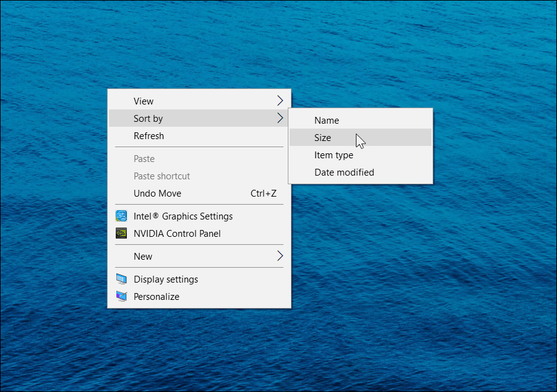Click the monitor icon beside Display settings
The width and height of the screenshot is (557, 392).
pos(121,279)
